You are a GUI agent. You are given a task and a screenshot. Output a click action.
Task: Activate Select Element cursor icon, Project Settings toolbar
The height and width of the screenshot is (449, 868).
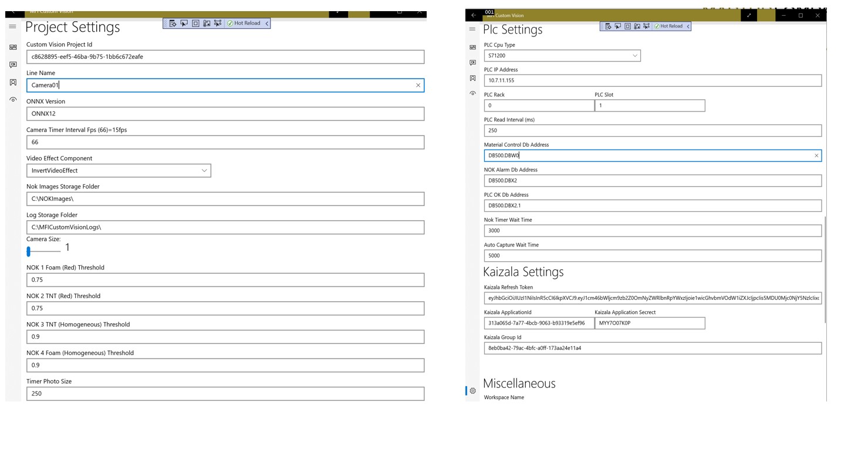pyautogui.click(x=184, y=23)
